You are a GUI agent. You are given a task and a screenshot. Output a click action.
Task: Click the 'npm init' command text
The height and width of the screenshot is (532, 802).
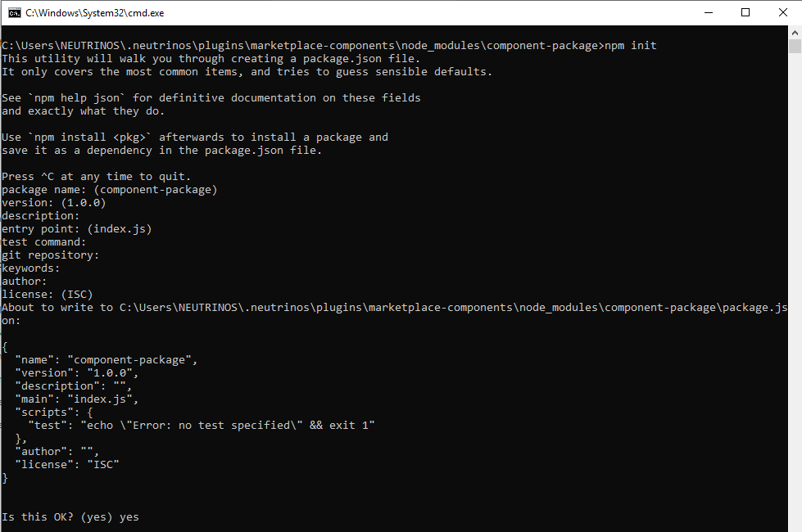(630, 46)
